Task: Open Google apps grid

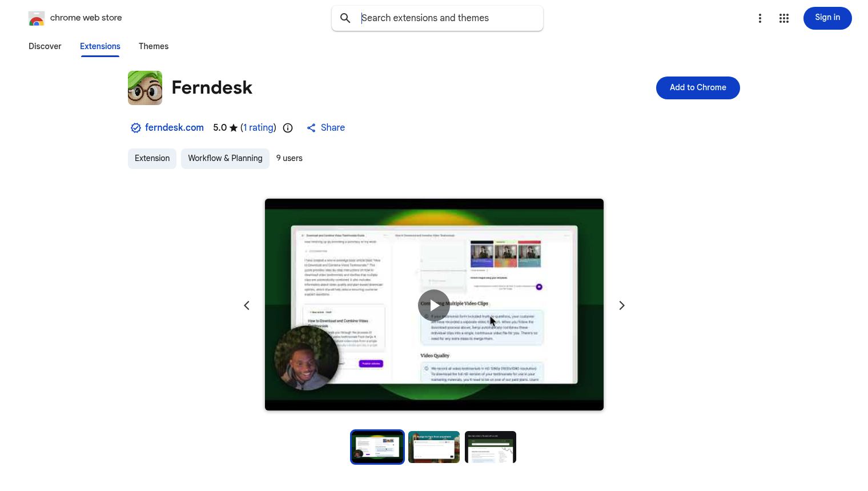Action: [x=783, y=18]
